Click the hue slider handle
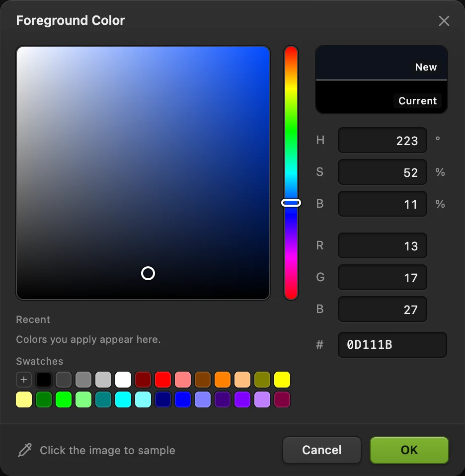The height and width of the screenshot is (476, 465). point(291,203)
